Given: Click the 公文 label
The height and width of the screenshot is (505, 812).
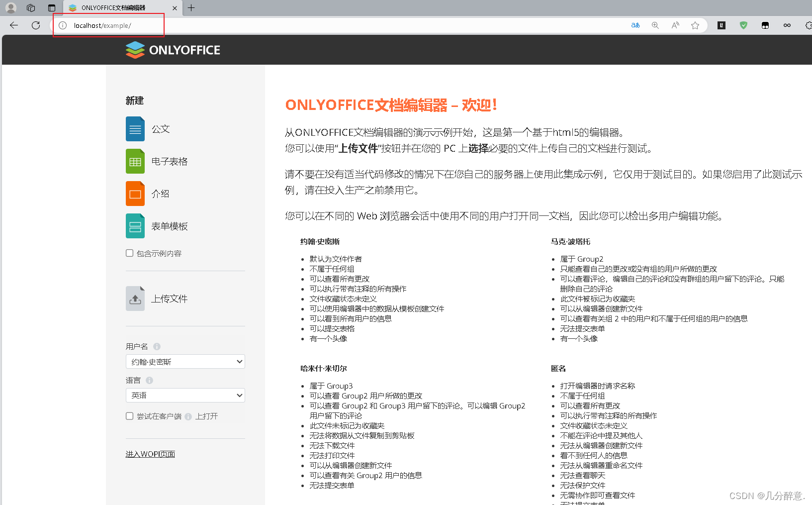Looking at the screenshot, I should click(x=161, y=129).
